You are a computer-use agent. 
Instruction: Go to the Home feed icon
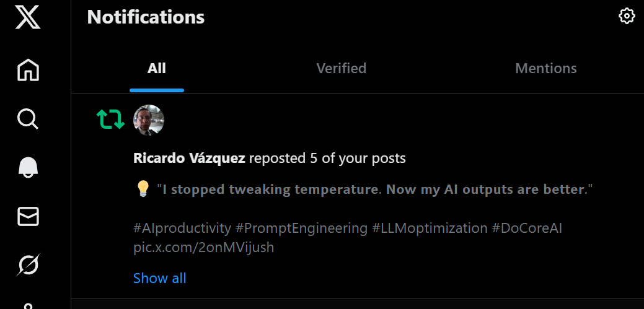pos(28,69)
